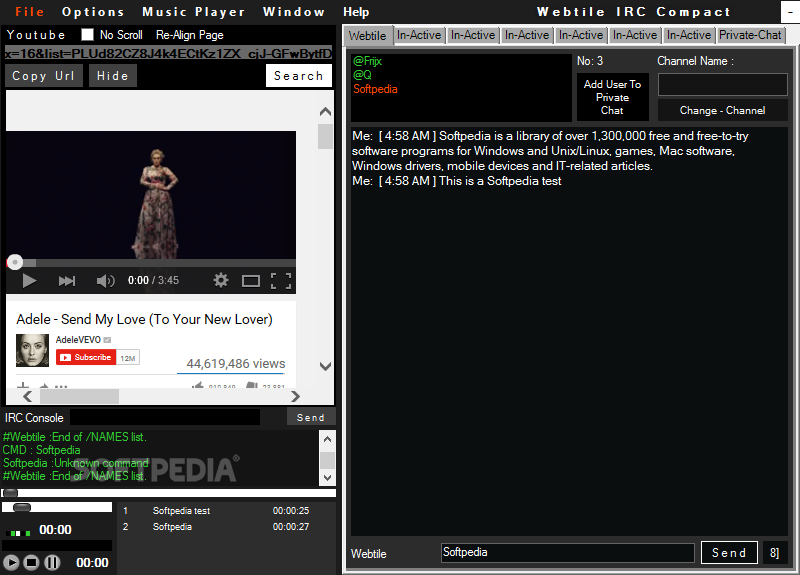Focus the Channel Name input field
The height and width of the screenshot is (575, 800).
pos(722,85)
